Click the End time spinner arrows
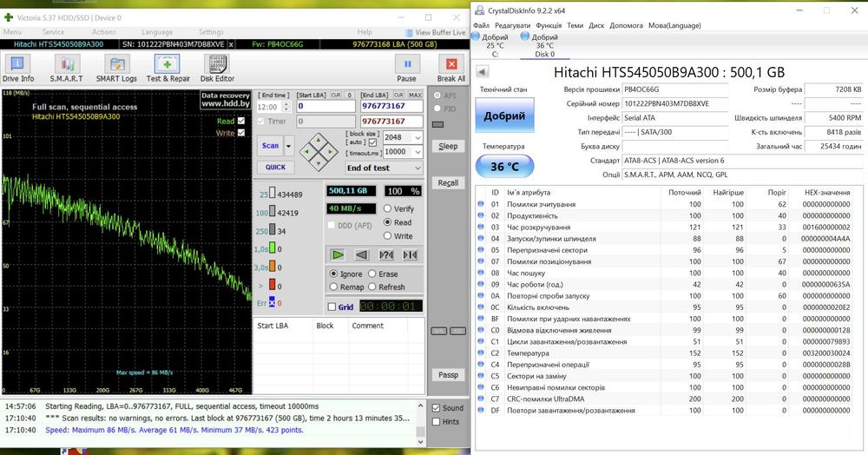 [286, 107]
